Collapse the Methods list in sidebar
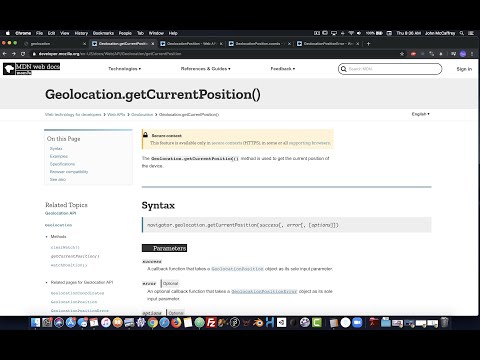480x360 pixels. click(x=46, y=237)
